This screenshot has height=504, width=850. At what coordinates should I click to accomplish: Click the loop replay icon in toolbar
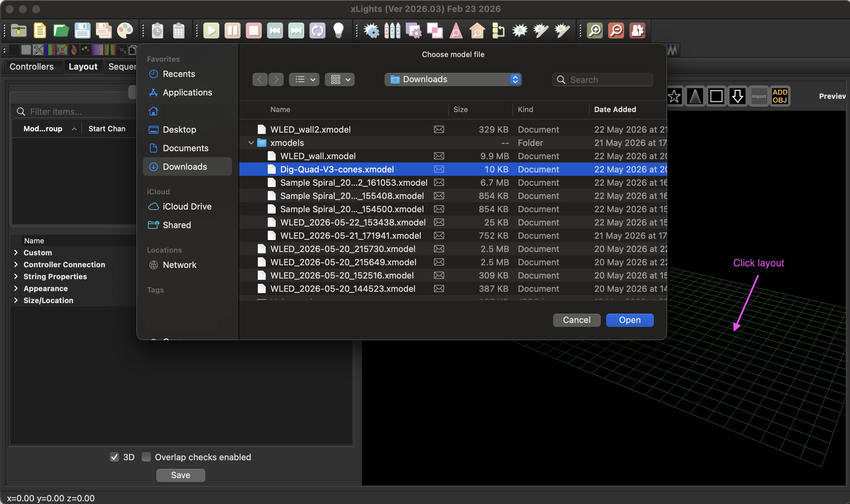(x=318, y=31)
